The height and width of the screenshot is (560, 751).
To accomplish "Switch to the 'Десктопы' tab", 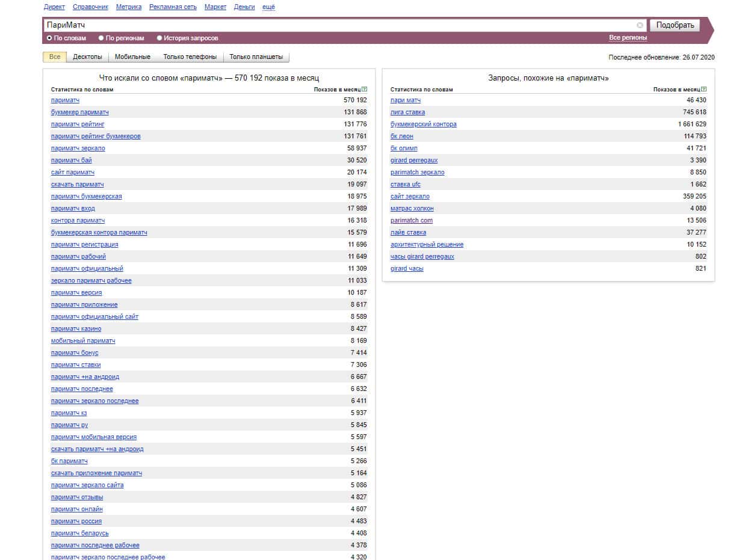I will coord(87,57).
